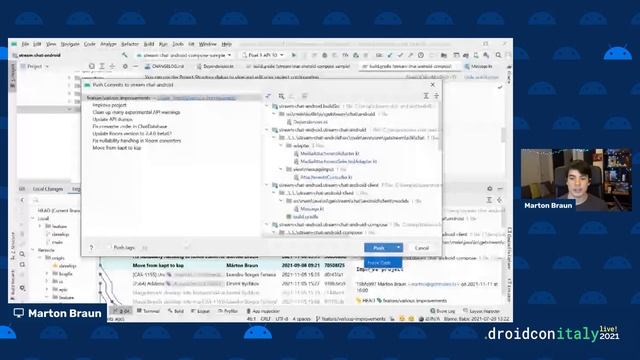640x360 pixels.
Task: Click the Run app play icon
Action: tap(293, 55)
